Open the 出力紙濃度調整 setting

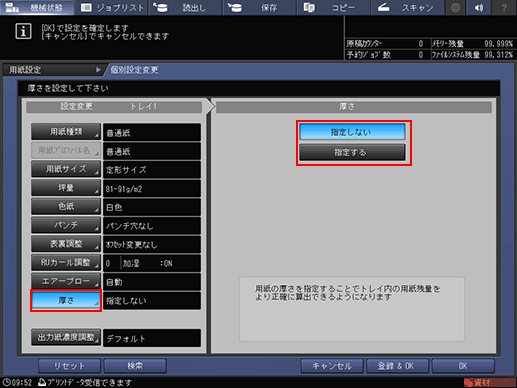[66, 337]
